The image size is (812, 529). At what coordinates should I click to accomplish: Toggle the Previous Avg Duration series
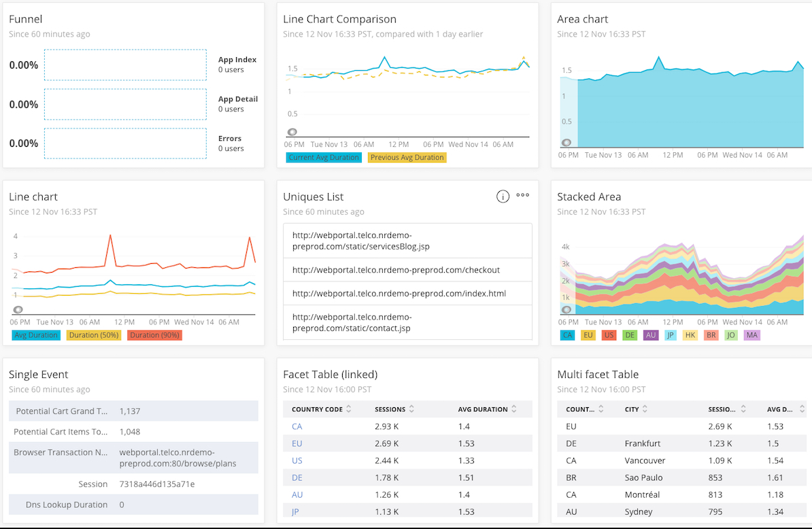coord(407,157)
